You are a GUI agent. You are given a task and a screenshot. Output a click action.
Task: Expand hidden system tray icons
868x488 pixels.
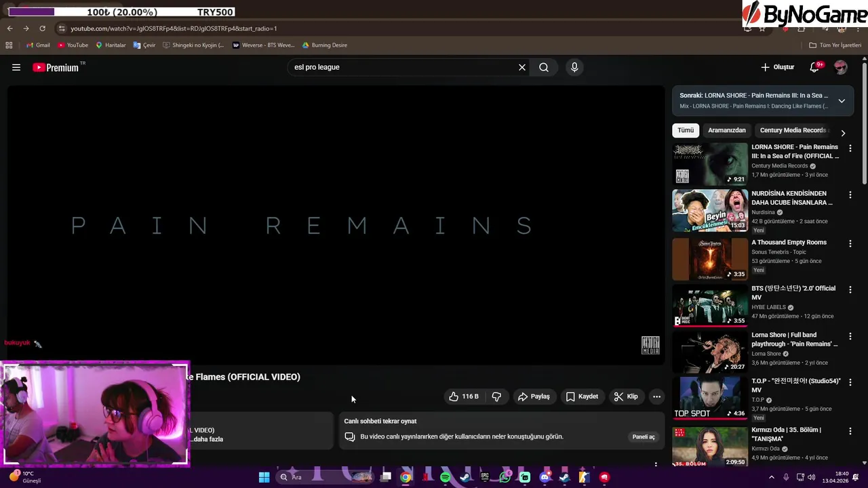click(x=771, y=477)
